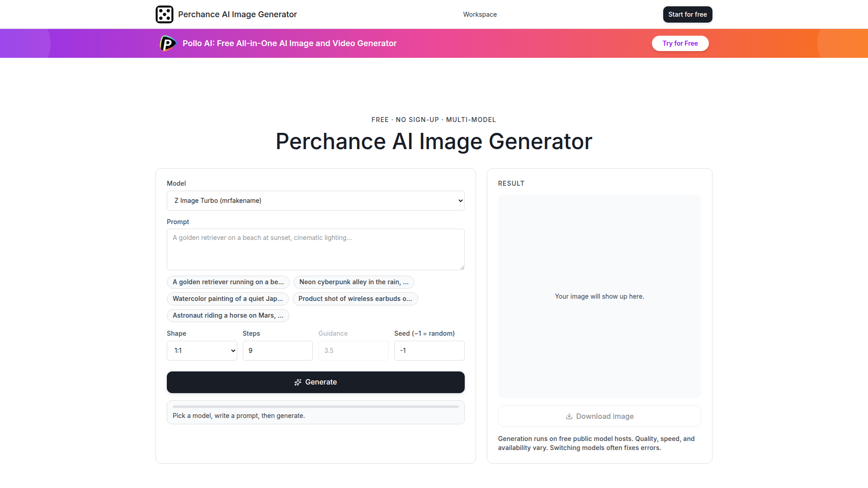Image resolution: width=868 pixels, height=488 pixels.
Task: Click the Pollo AI banner headline link
Action: pyautogui.click(x=289, y=43)
